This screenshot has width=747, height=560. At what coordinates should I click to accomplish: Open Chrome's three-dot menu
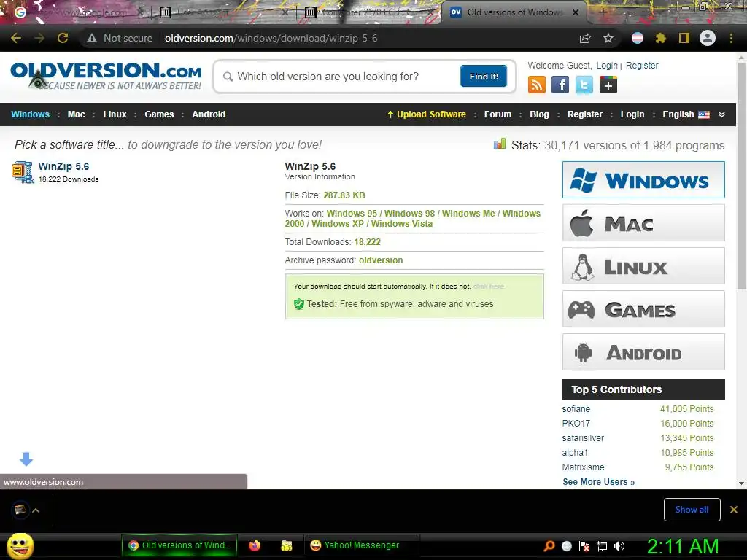coord(731,38)
